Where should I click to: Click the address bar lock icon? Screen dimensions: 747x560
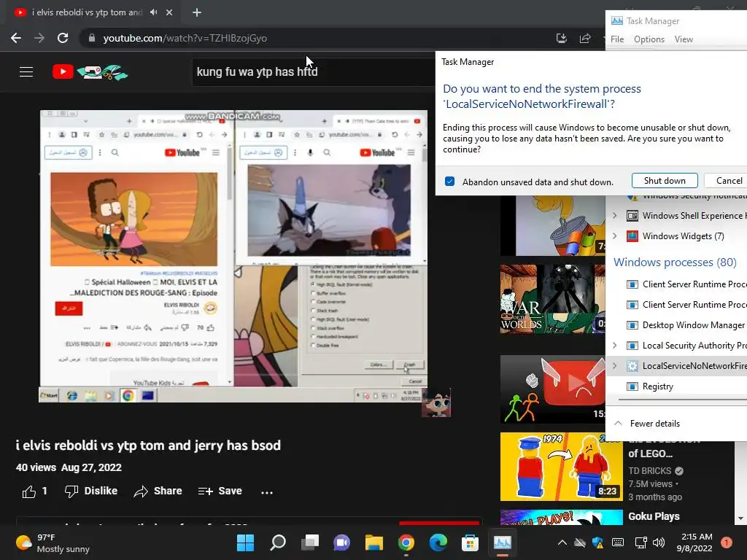point(91,38)
